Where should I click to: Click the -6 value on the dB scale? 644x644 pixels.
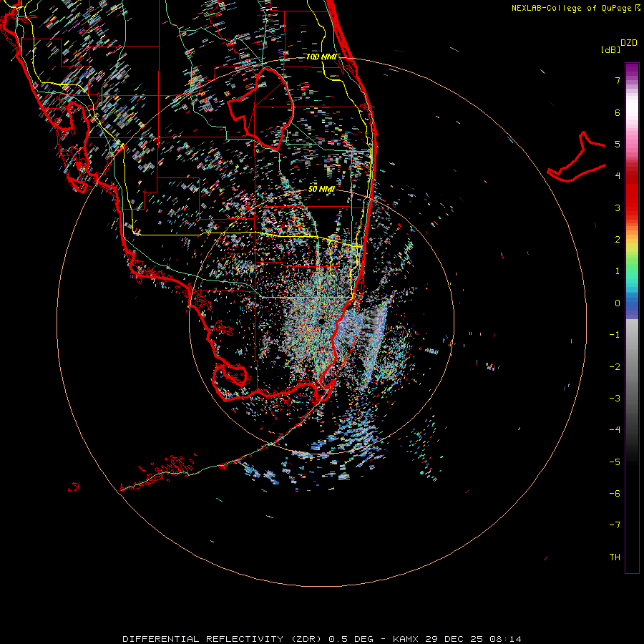(x=615, y=494)
